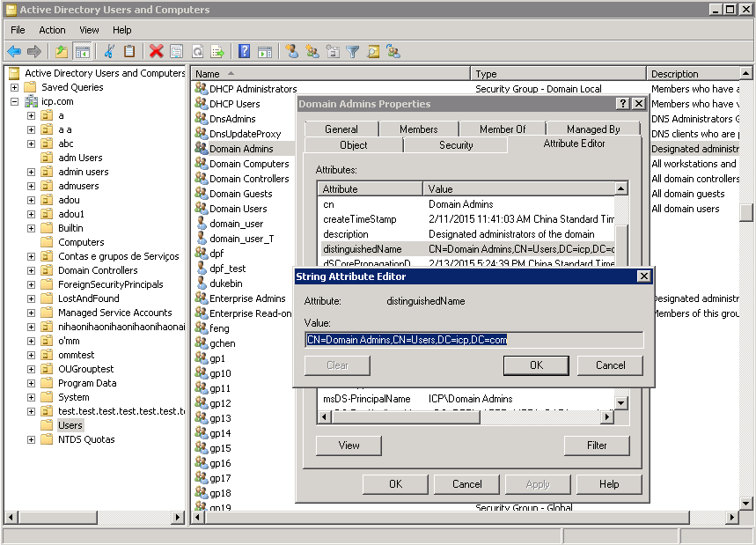
Task: Click the Back arrow in the toolbar
Action: [x=14, y=51]
